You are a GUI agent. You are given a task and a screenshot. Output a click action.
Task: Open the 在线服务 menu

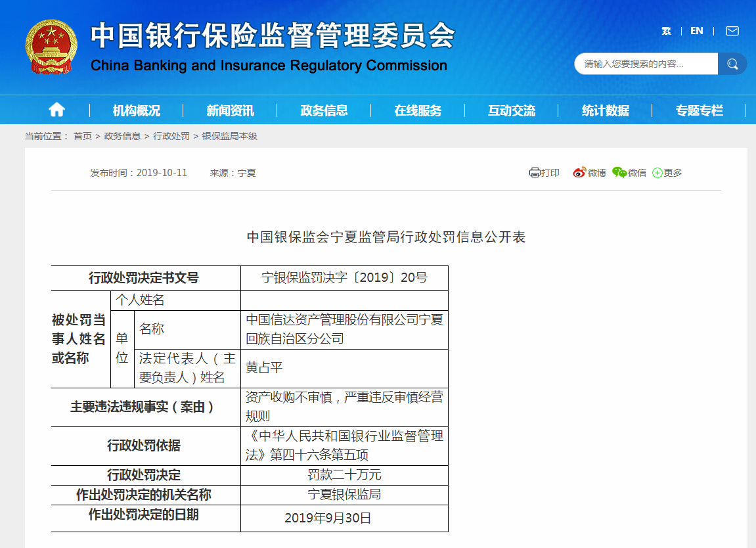tap(418, 110)
